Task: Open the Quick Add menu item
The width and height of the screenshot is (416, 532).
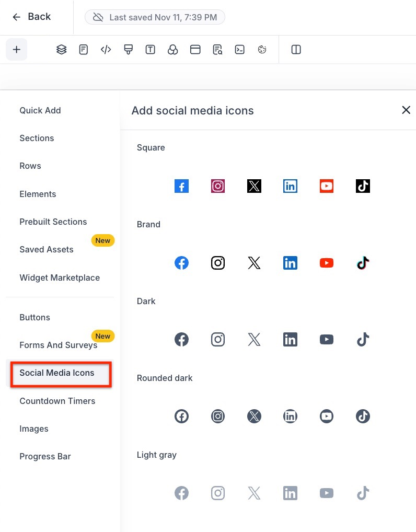Action: [x=40, y=110]
